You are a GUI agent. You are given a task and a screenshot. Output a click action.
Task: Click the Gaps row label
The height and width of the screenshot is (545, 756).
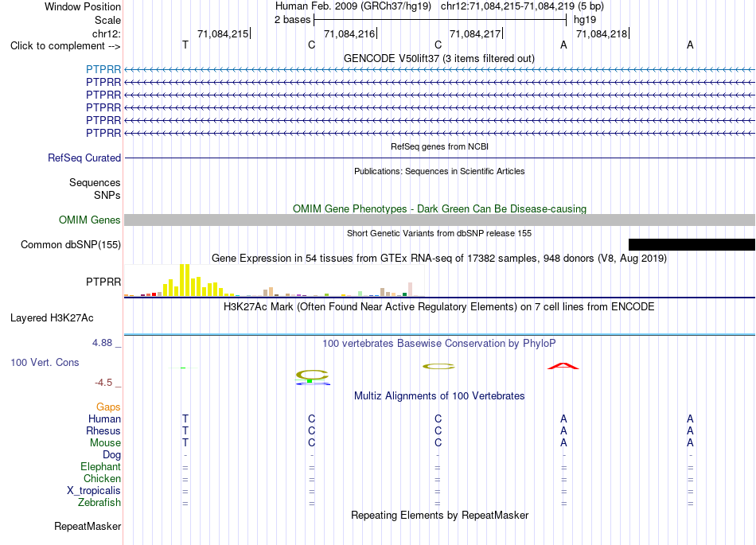point(108,407)
